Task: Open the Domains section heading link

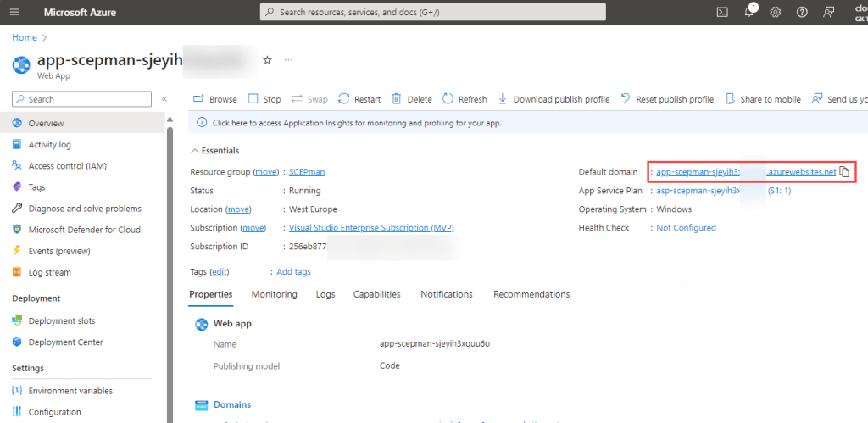Action: click(232, 404)
